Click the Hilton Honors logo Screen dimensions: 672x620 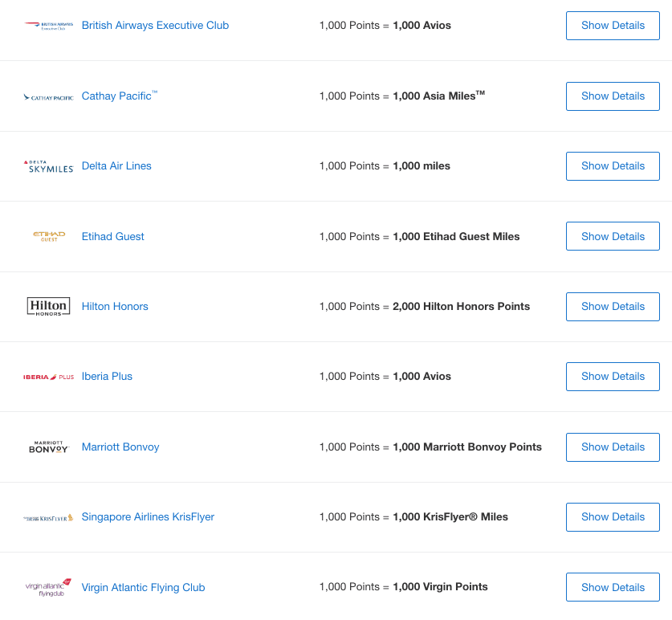(47, 306)
